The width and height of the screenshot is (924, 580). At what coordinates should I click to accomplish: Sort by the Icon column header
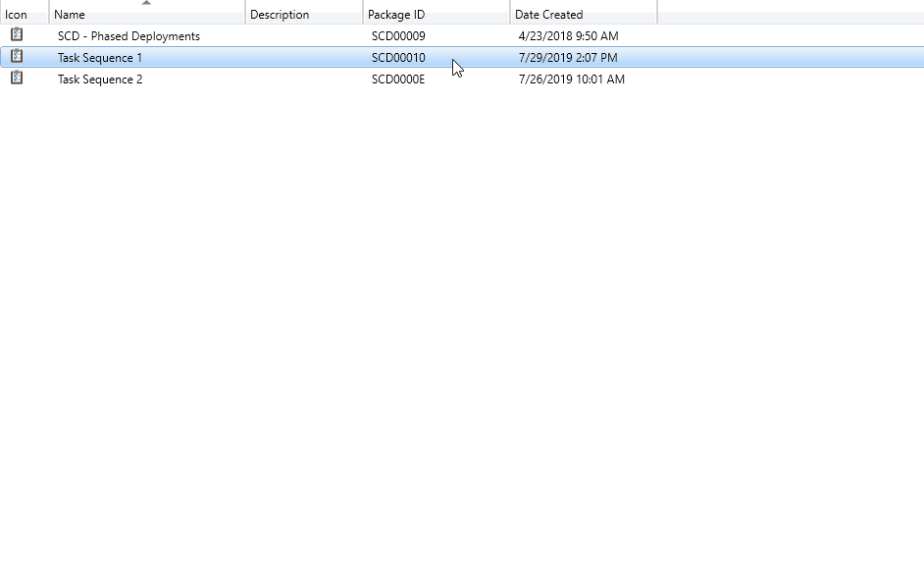tap(25, 14)
